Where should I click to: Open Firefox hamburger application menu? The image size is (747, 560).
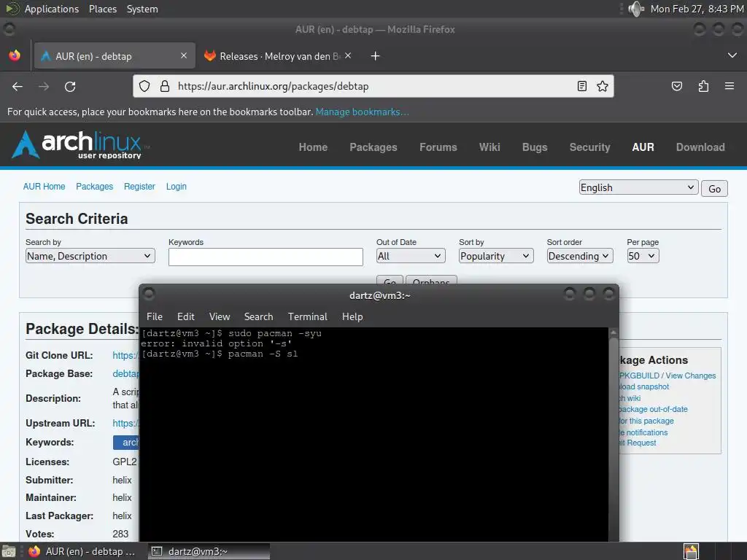[x=729, y=86]
